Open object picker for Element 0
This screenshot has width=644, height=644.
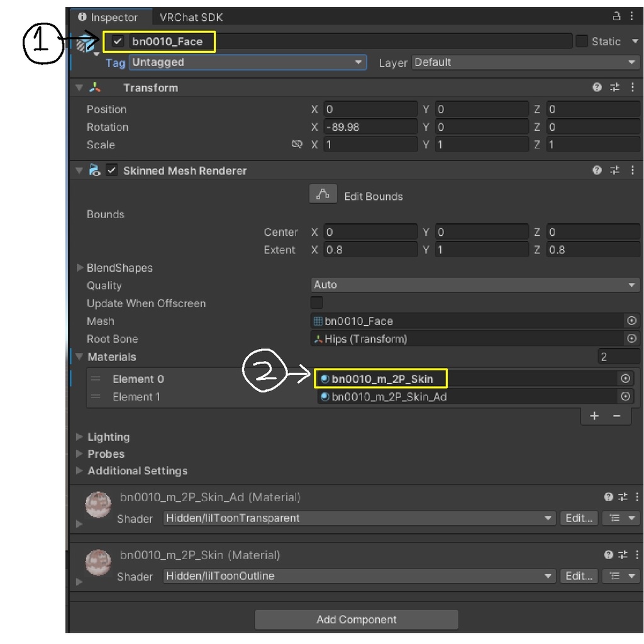pyautogui.click(x=626, y=379)
